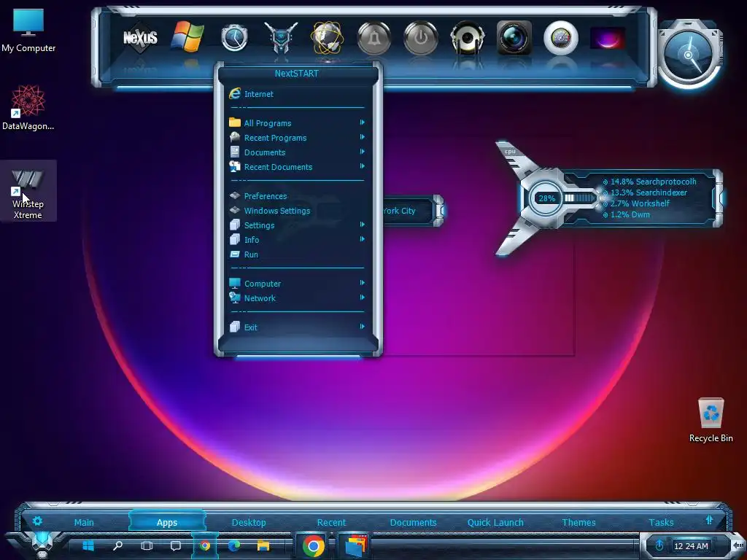
Task: Choose Run in the NextSTART menu
Action: (x=297, y=254)
